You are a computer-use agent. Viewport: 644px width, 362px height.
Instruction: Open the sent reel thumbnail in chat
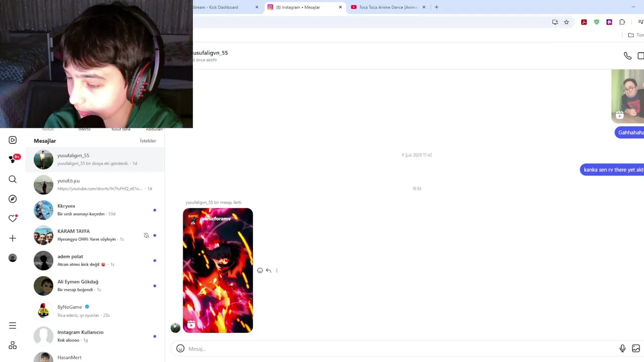click(x=627, y=97)
